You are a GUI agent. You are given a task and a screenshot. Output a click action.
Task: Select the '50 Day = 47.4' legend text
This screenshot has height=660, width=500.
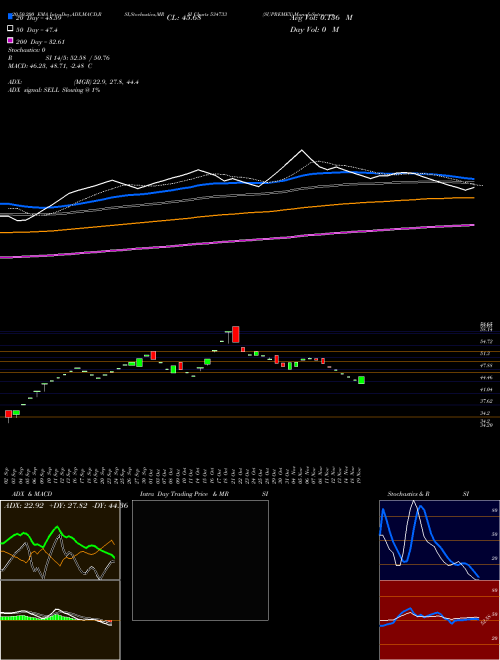coord(37,30)
